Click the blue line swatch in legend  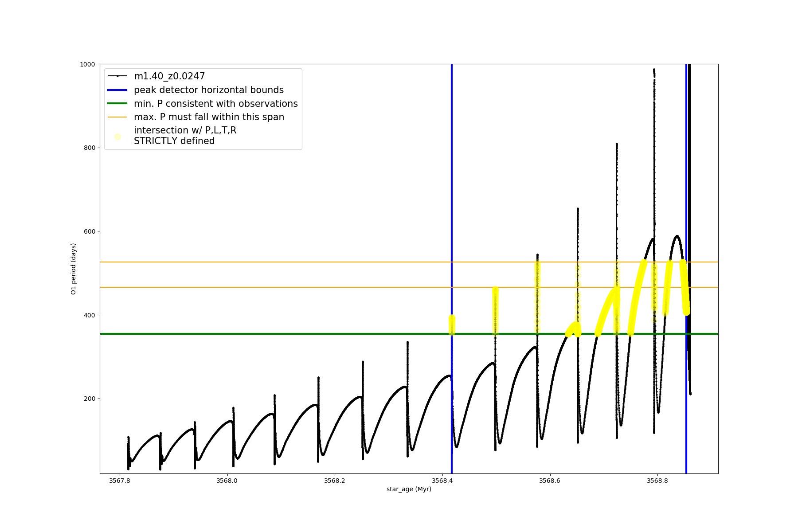(x=117, y=90)
